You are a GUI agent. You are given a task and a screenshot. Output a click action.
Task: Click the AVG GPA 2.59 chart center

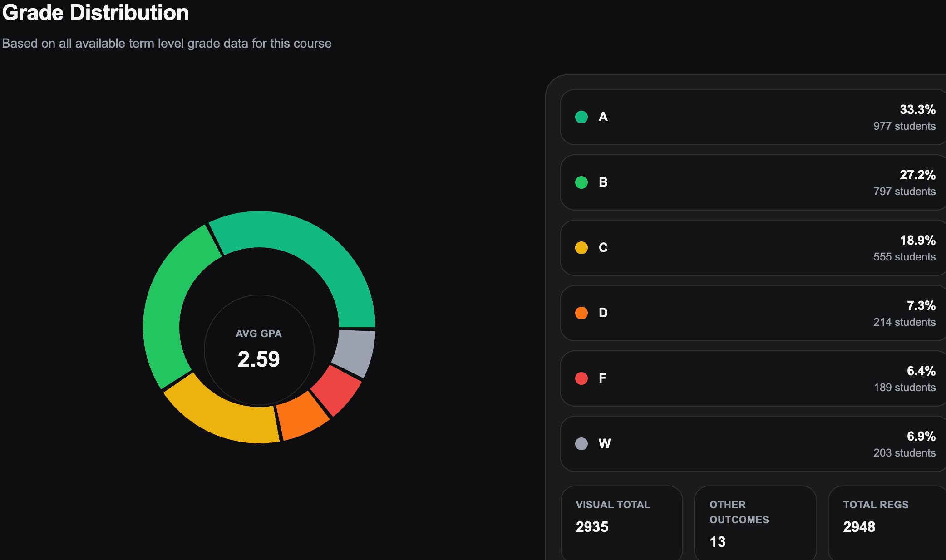pos(259,349)
